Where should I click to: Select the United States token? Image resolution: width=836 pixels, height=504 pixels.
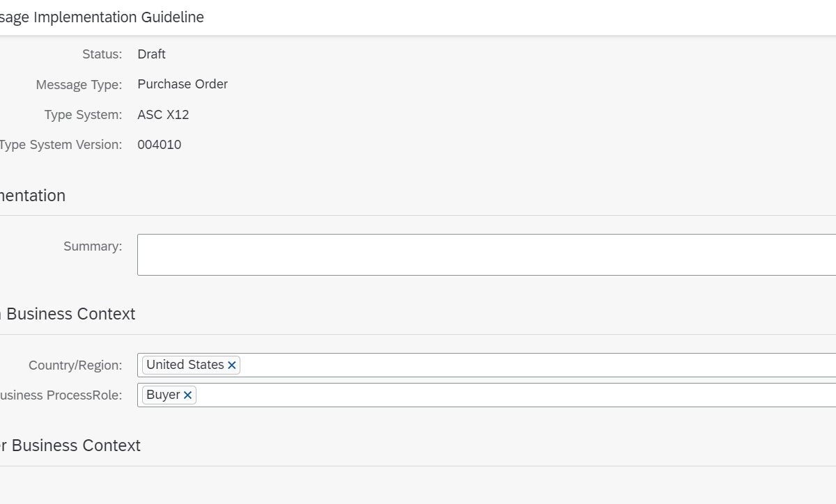pos(185,365)
